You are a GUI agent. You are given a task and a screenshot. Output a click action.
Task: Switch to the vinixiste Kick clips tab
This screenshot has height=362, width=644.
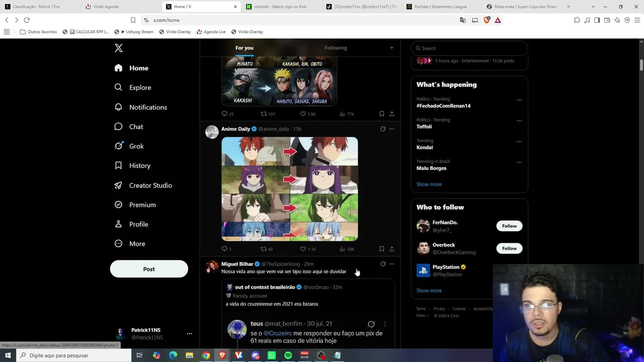click(282, 7)
